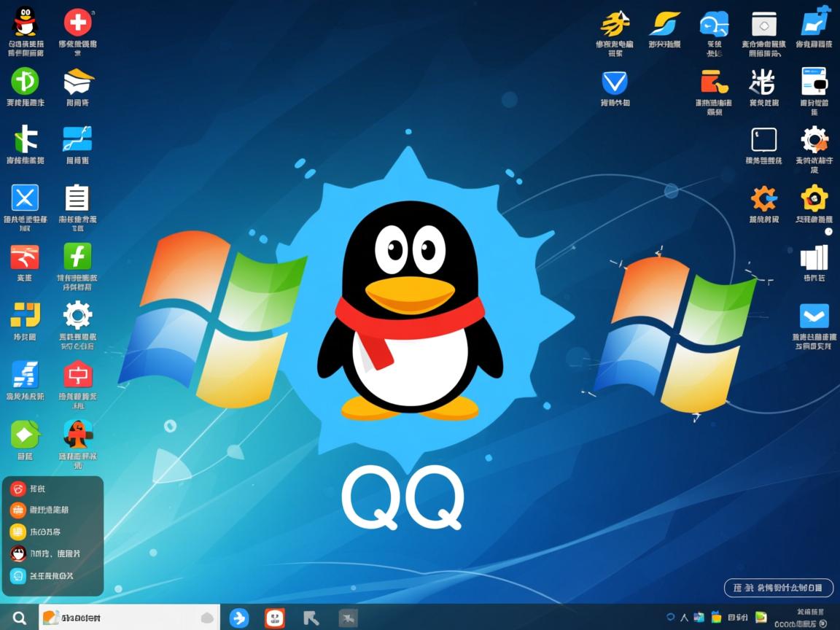Open the white bar chart icon on right

pyautogui.click(x=814, y=257)
